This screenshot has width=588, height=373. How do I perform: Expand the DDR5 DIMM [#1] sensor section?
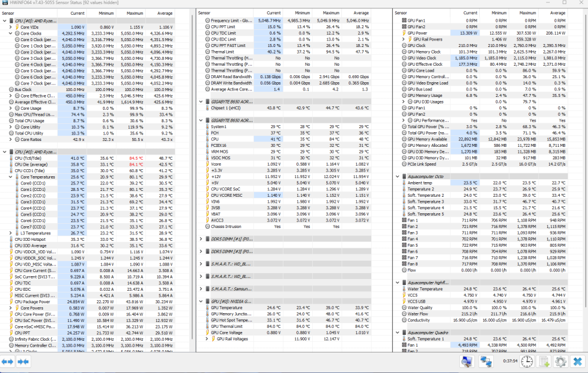tap(202, 238)
